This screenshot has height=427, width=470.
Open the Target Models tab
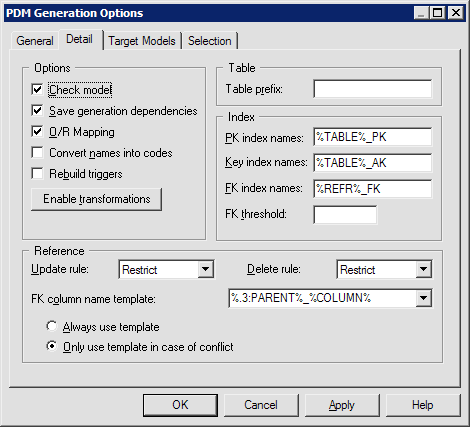(142, 41)
